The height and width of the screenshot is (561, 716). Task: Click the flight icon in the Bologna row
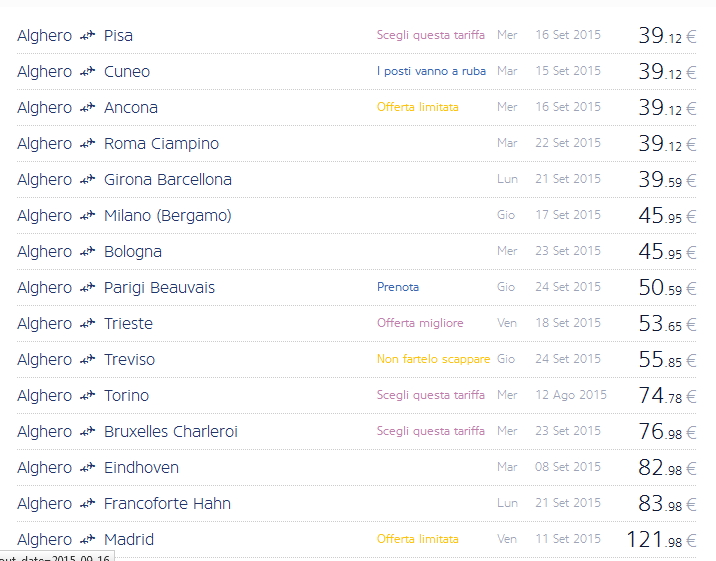87,252
